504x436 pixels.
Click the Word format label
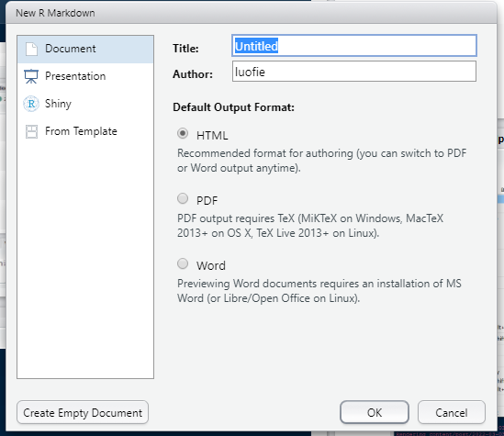pos(211,265)
